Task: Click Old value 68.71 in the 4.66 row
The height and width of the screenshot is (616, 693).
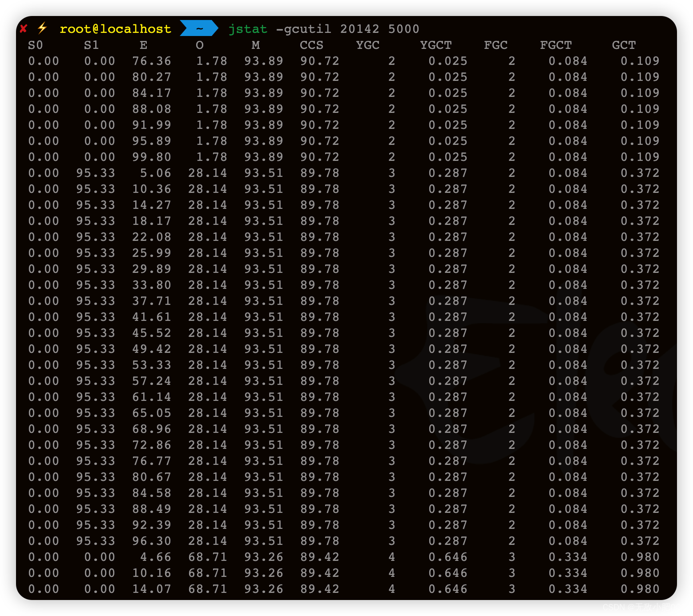Action: tap(208, 557)
